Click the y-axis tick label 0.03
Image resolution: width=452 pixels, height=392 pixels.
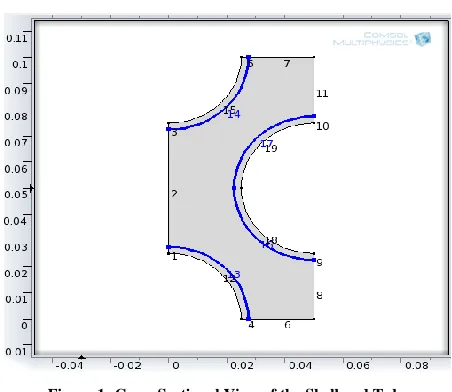(x=16, y=247)
